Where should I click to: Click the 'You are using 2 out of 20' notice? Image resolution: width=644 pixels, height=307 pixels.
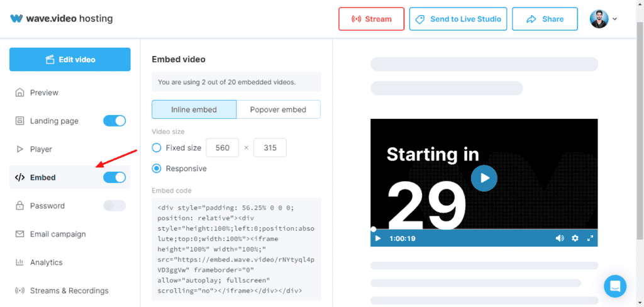pyautogui.click(x=236, y=82)
